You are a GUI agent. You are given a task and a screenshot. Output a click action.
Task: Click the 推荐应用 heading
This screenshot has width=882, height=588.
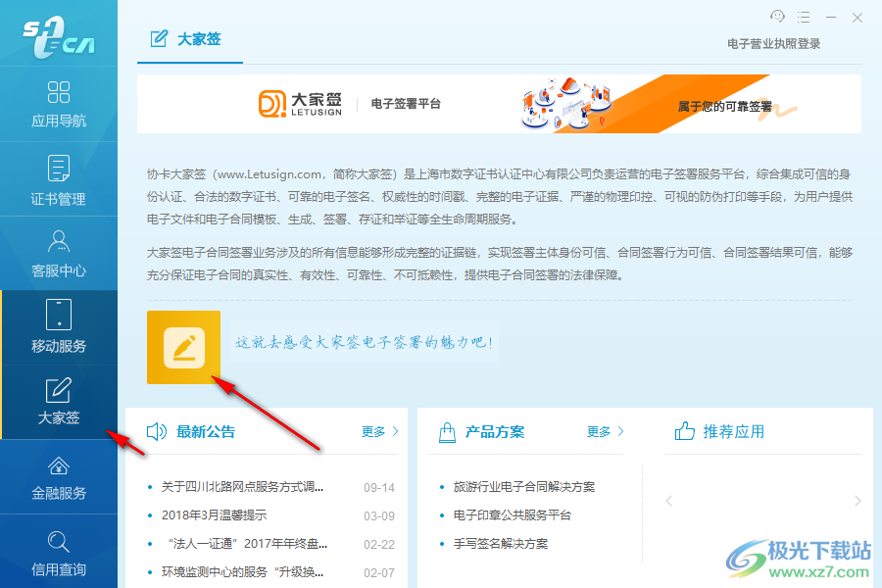coord(734,431)
